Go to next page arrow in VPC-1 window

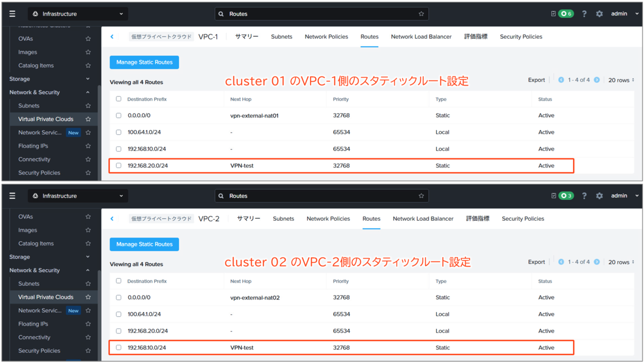click(597, 80)
